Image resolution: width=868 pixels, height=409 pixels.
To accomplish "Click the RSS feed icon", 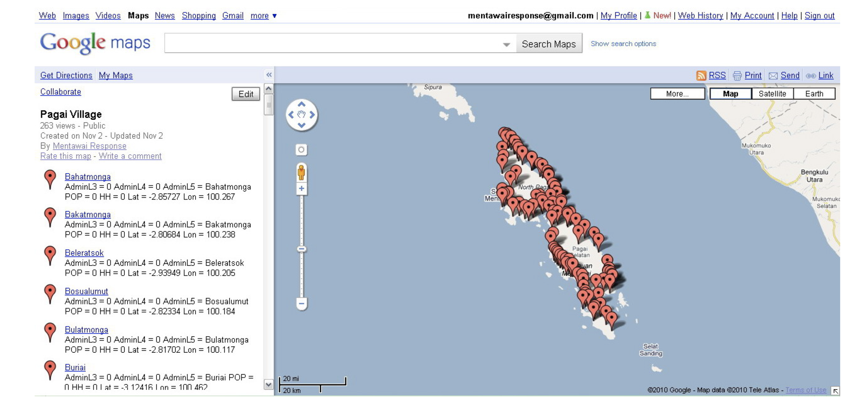I will click(x=701, y=76).
